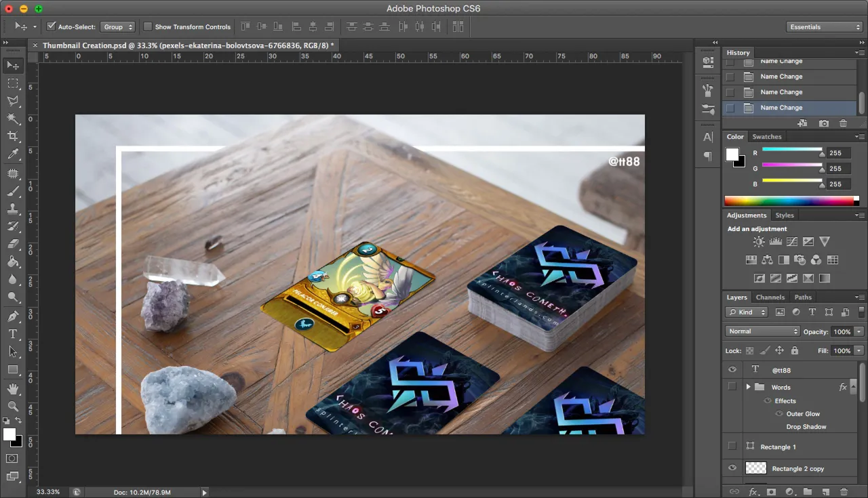This screenshot has height=498, width=868.
Task: Switch to the Paths tab
Action: (803, 297)
